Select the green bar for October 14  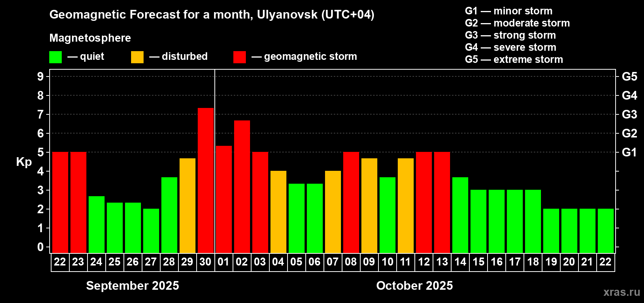tap(460, 215)
